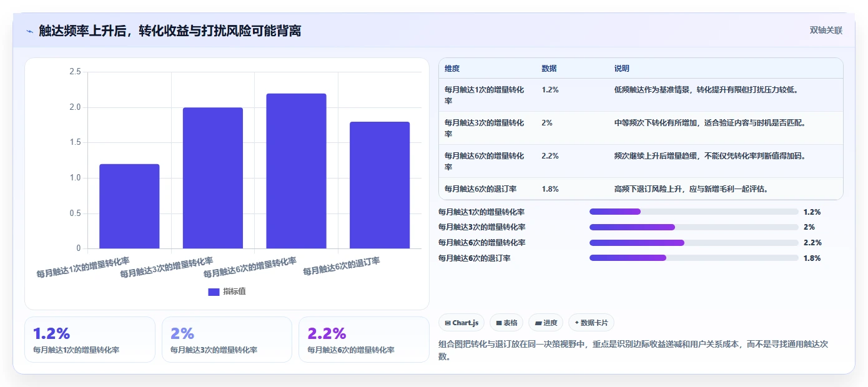Click progress list label 每月触达3次的增量转化率

481,227
